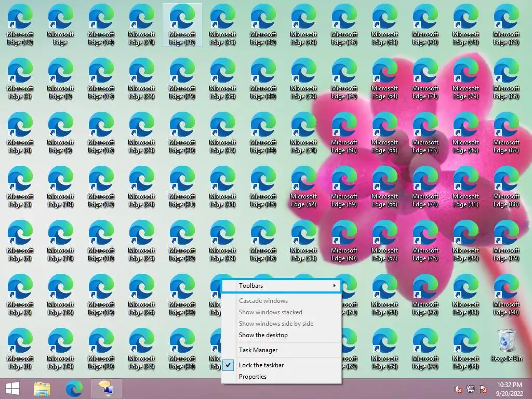Click the Microsoft Edge (27) icon
This screenshot has width=532, height=399.
coord(141,348)
